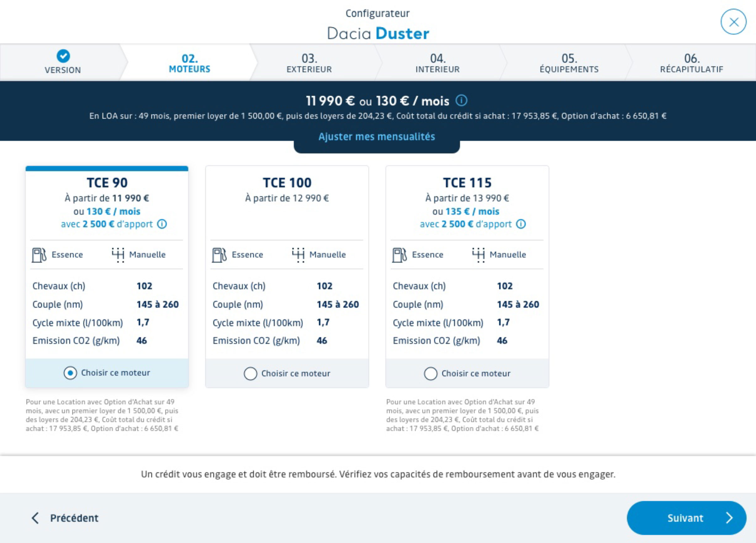Screen dimensions: 756x543
Task: Click the Dacia Duster title
Action: (x=378, y=34)
